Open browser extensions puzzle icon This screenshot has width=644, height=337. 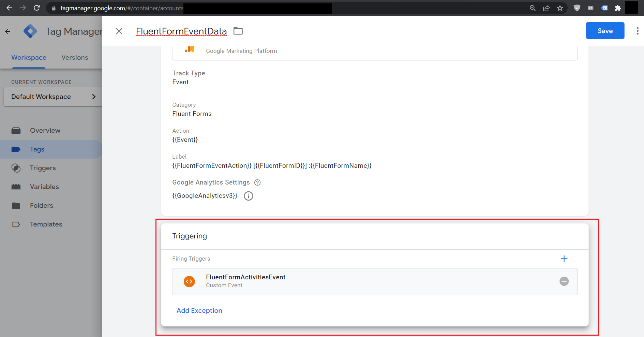coord(618,8)
